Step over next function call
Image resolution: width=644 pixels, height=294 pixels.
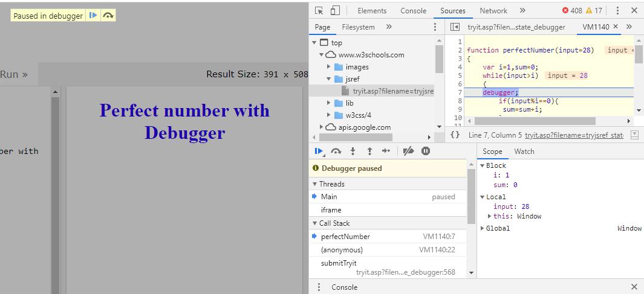click(336, 152)
